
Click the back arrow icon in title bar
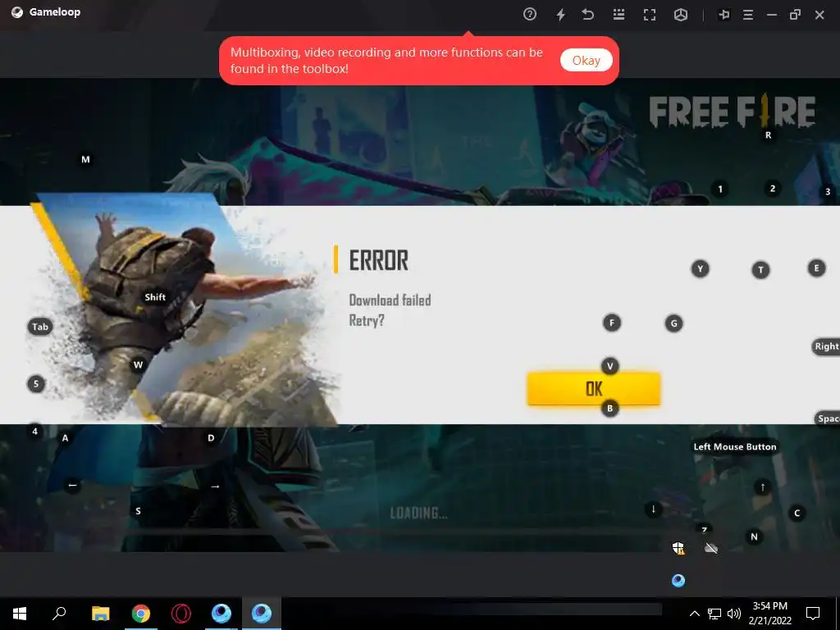coord(587,15)
